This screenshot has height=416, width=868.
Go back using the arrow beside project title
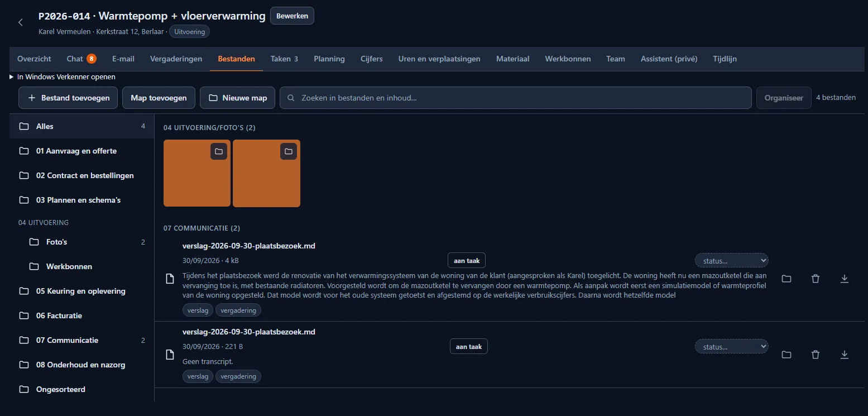coord(21,22)
